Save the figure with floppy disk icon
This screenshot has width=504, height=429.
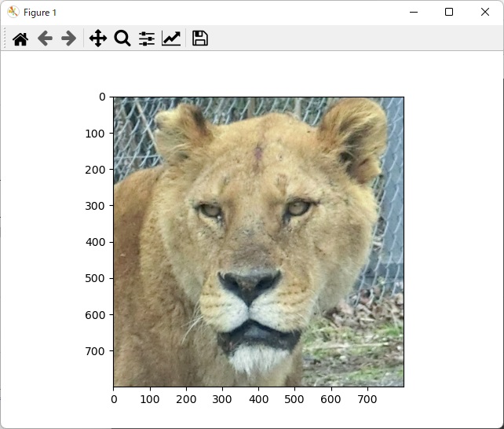coord(200,38)
